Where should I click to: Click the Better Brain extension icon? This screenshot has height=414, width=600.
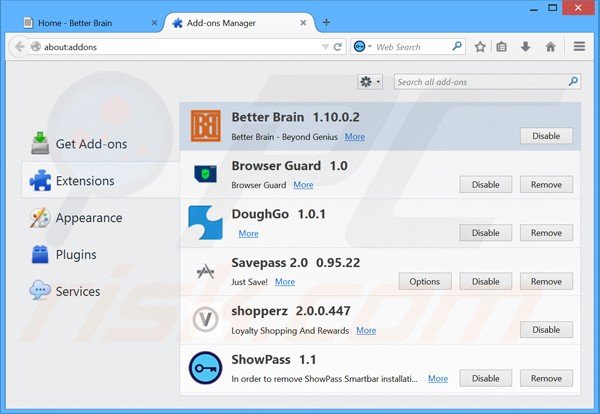pos(206,126)
